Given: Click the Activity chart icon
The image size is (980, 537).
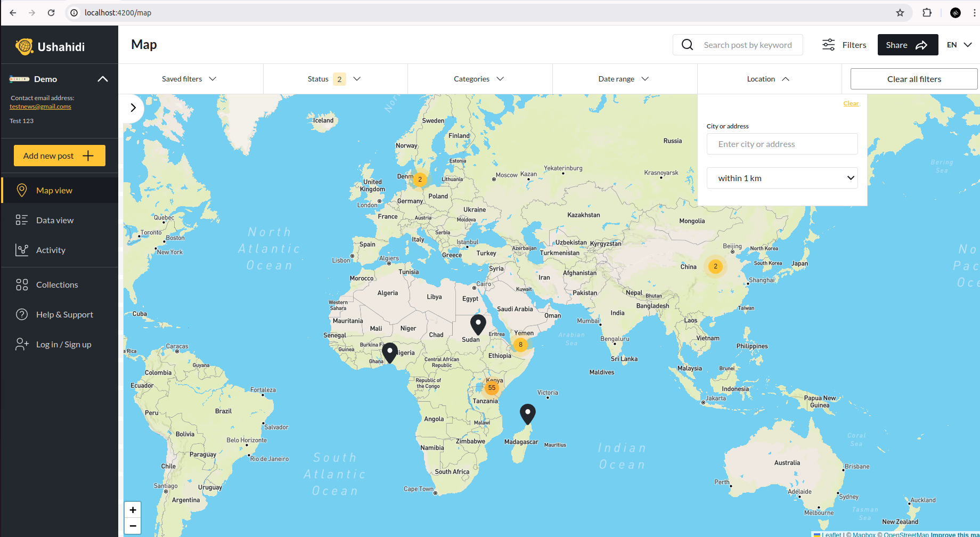Looking at the screenshot, I should click(x=22, y=250).
